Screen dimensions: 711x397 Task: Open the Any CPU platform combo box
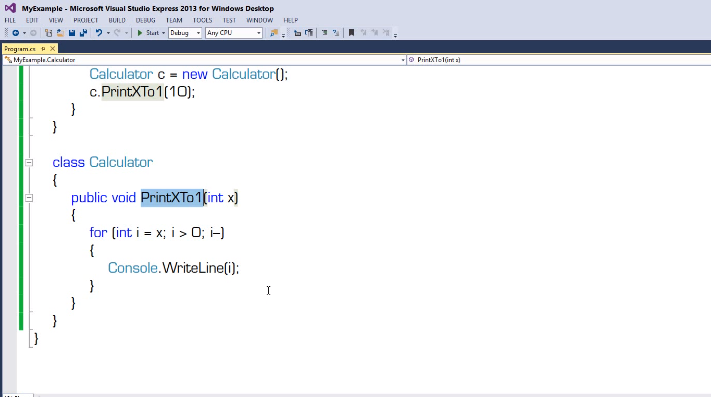pos(234,33)
